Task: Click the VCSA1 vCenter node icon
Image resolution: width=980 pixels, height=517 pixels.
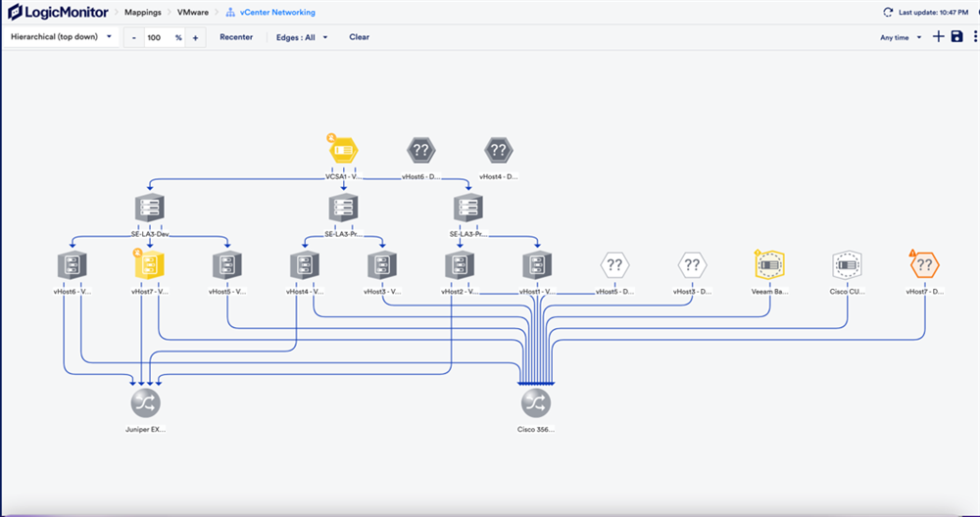Action: [x=343, y=151]
